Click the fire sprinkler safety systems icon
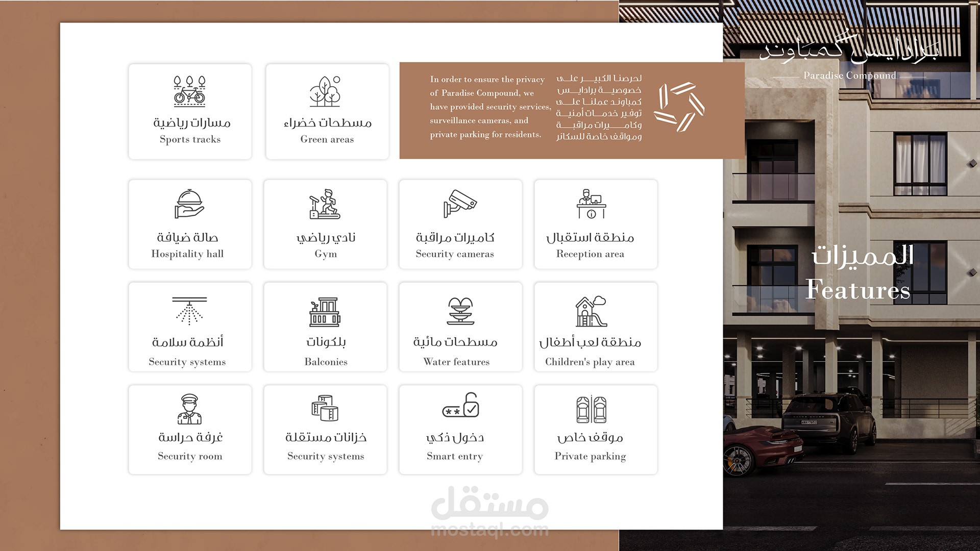Viewport: 980px width, 551px height. coord(189,311)
